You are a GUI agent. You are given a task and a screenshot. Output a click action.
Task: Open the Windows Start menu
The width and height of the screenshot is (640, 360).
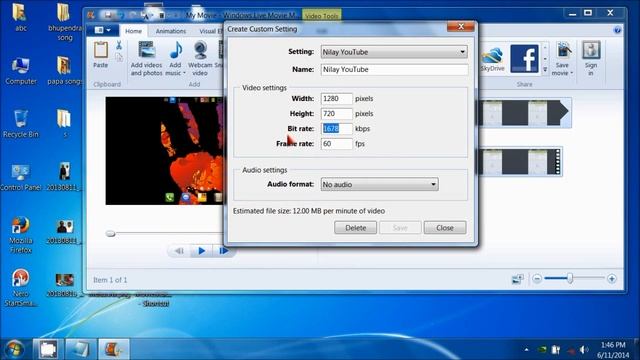click(14, 349)
